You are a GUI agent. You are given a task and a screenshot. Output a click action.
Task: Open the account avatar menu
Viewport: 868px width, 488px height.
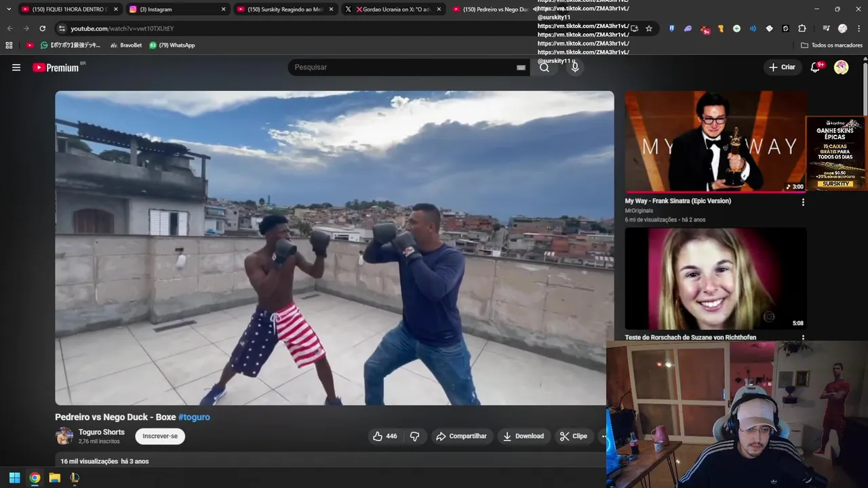click(x=841, y=67)
